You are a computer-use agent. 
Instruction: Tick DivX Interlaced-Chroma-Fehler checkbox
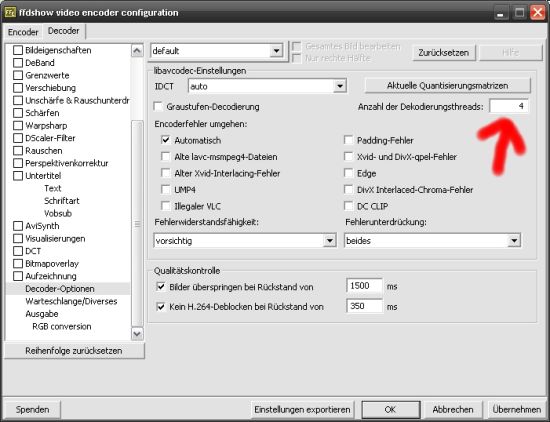coord(348,190)
